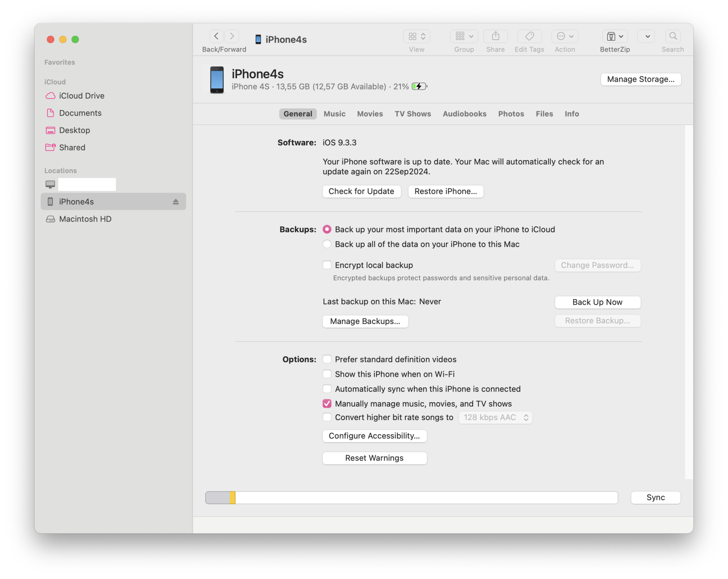Click the Sync button
The width and height of the screenshot is (728, 579).
click(656, 498)
